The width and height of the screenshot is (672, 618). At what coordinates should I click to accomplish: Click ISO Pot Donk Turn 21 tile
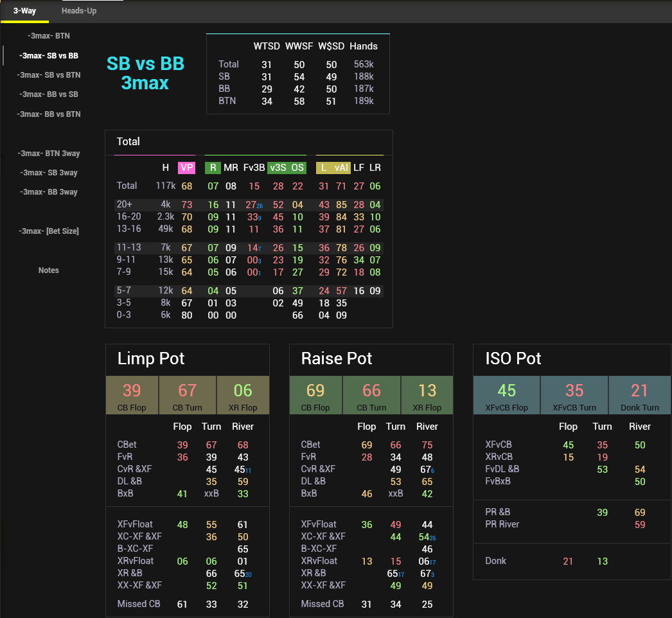tap(639, 395)
